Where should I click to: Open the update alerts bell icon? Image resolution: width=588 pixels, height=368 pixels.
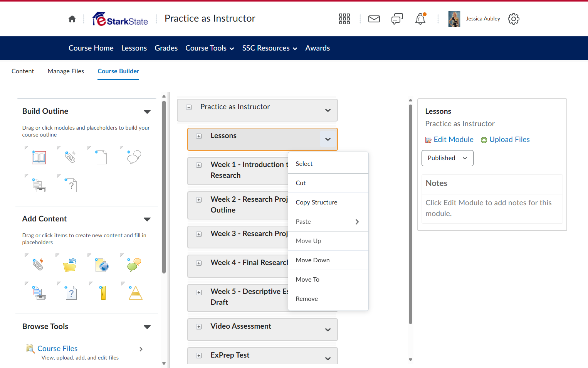point(420,19)
